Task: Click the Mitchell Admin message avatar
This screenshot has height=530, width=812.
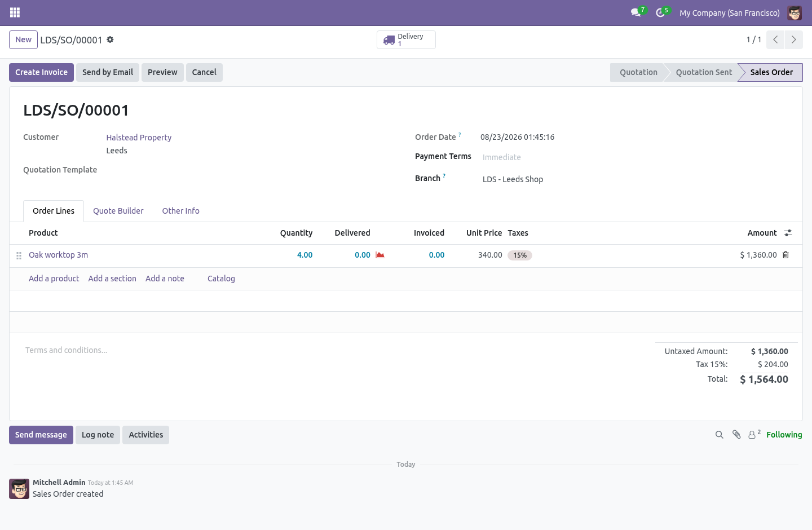Action: tap(19, 489)
